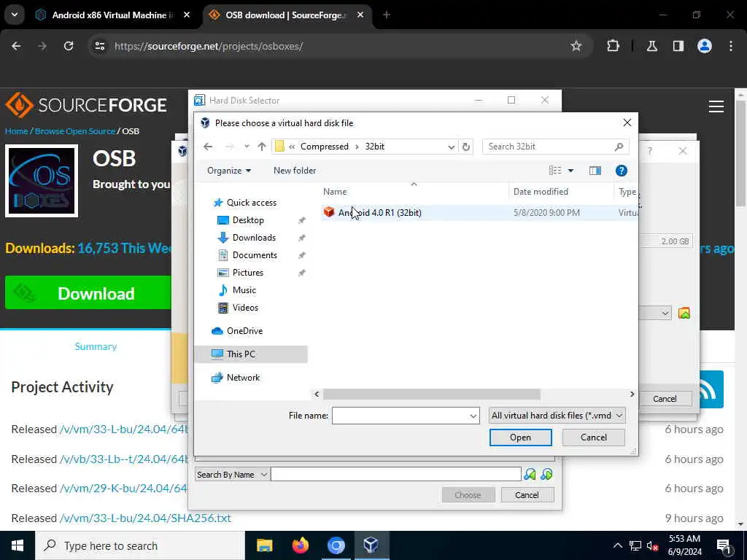The width and height of the screenshot is (747, 560).
Task: Open Chrome profile avatar
Action: [x=705, y=46]
